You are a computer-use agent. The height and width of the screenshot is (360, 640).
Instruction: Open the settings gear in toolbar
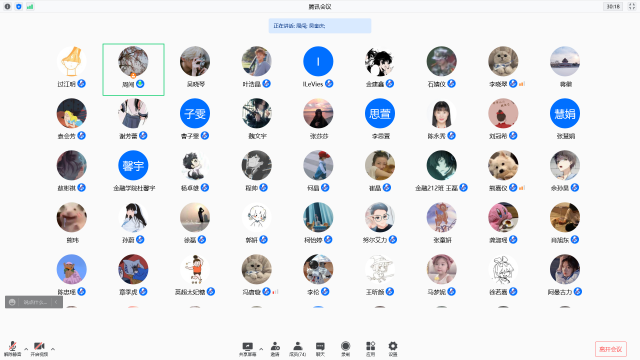point(393,349)
